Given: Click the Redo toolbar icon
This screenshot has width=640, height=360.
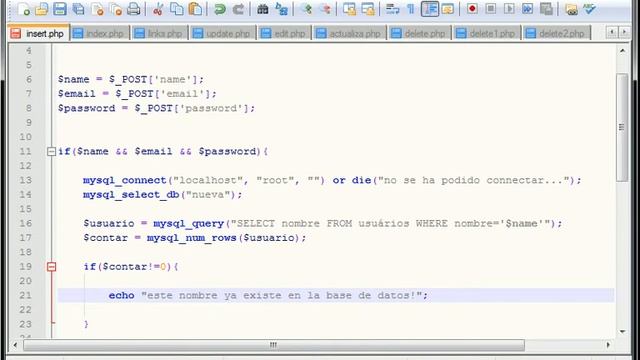Looking at the screenshot, I should point(238,9).
